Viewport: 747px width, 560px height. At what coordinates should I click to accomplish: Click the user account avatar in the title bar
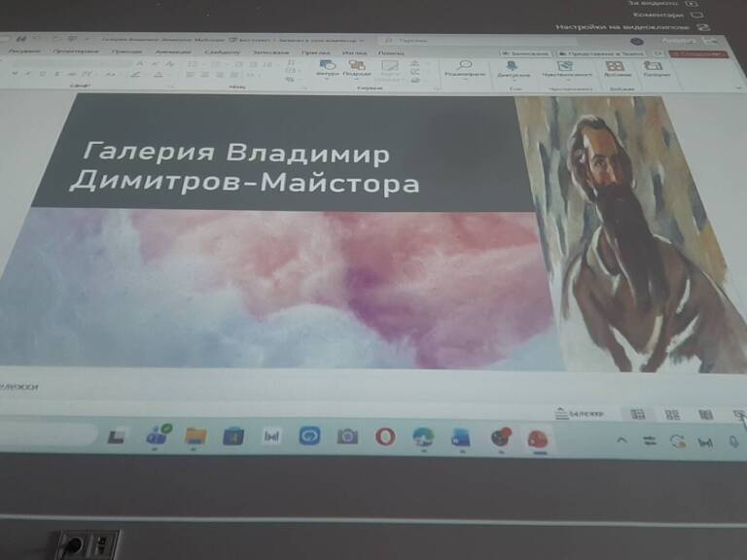(637, 42)
